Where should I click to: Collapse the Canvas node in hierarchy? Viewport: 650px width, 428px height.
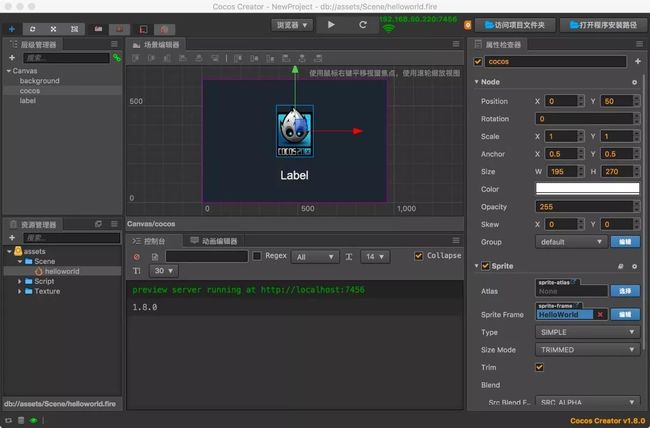coord(9,71)
